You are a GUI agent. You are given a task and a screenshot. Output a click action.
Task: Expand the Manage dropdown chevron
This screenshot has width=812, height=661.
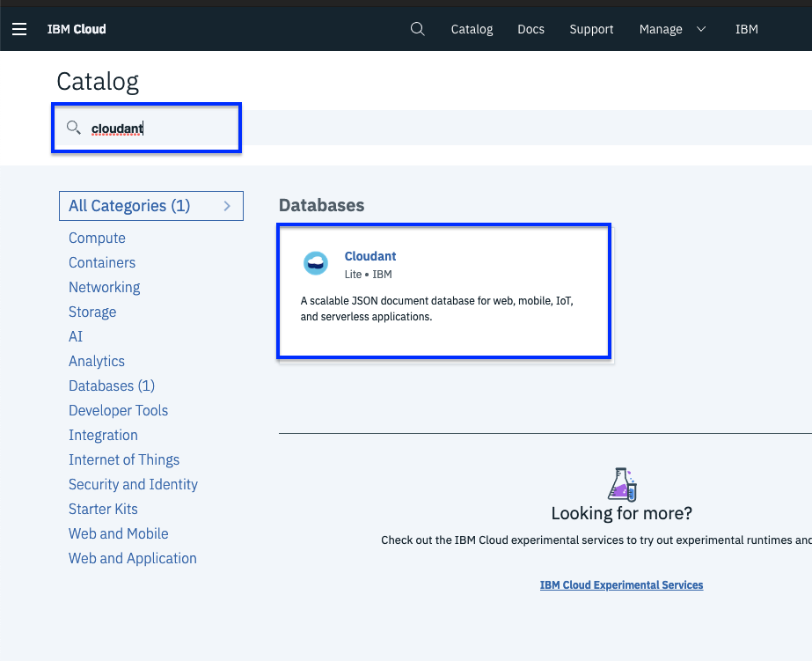[x=701, y=29]
